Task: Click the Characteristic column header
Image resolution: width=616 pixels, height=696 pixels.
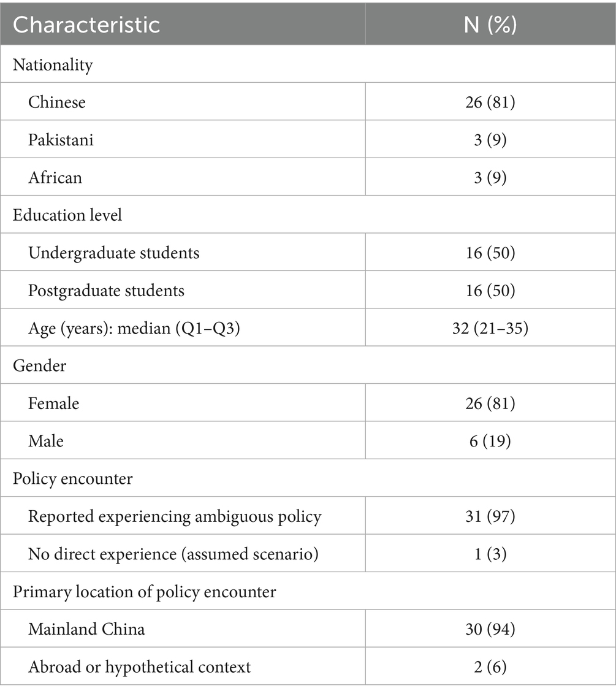Action: coord(86,25)
